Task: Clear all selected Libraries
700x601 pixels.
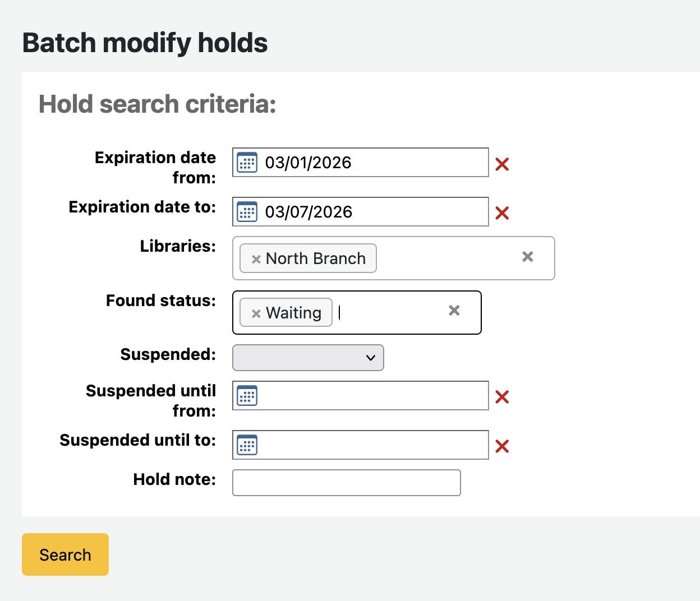Action: (x=527, y=257)
